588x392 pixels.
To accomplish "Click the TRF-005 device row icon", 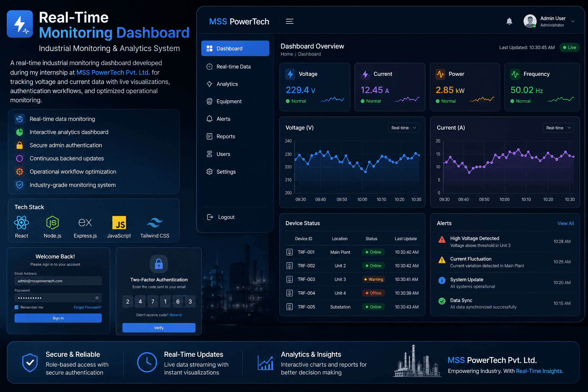I will [x=290, y=307].
